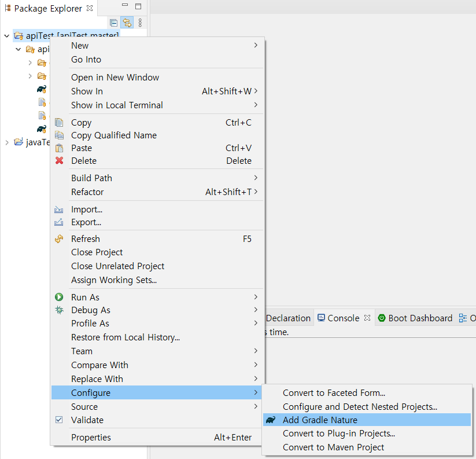Open the Package Explorer view menu
The width and height of the screenshot is (476, 459).
click(x=141, y=22)
